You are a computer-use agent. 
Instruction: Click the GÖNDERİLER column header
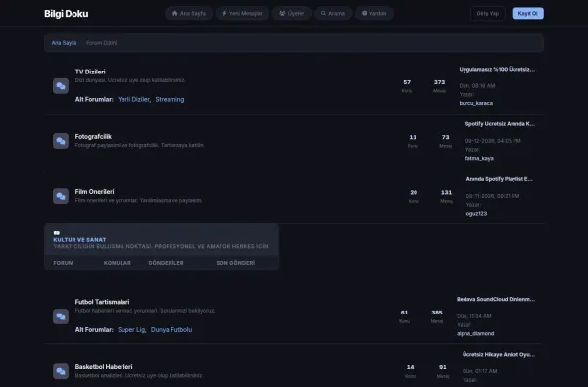click(x=167, y=263)
